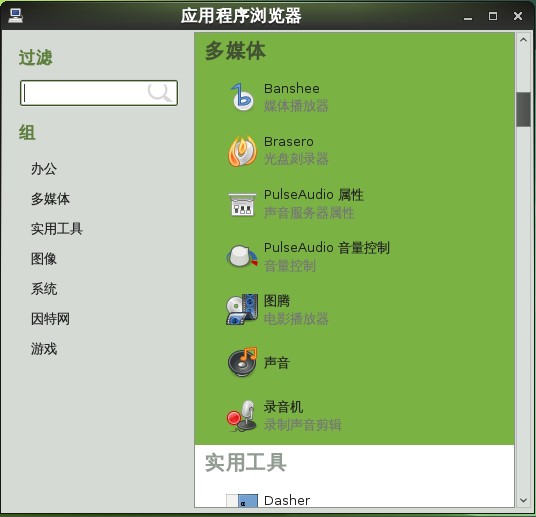Click scrollbar down arrow
This screenshot has width=536, height=517.
[x=523, y=500]
